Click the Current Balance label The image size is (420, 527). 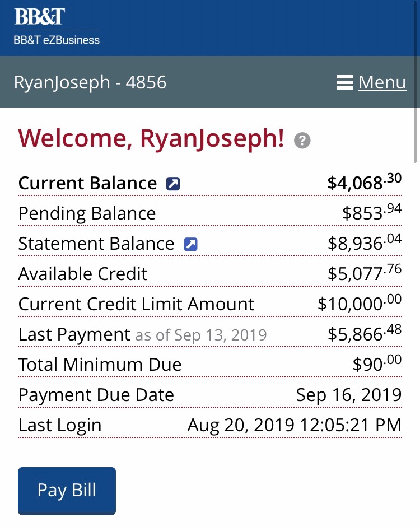click(87, 184)
